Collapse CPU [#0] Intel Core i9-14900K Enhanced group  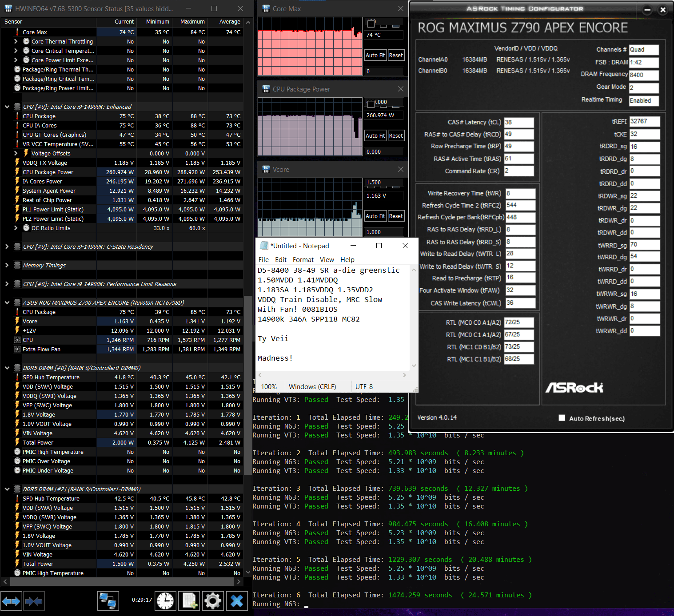click(7, 107)
